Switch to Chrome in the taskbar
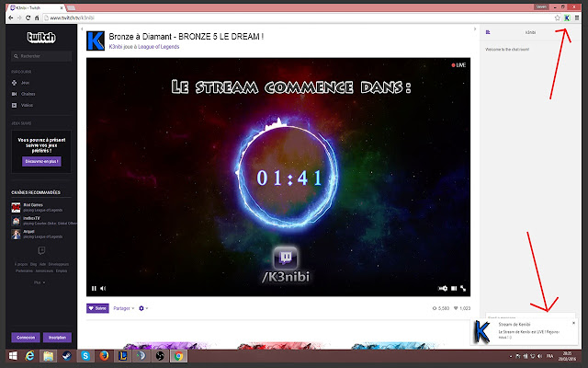The image size is (588, 368). click(178, 356)
